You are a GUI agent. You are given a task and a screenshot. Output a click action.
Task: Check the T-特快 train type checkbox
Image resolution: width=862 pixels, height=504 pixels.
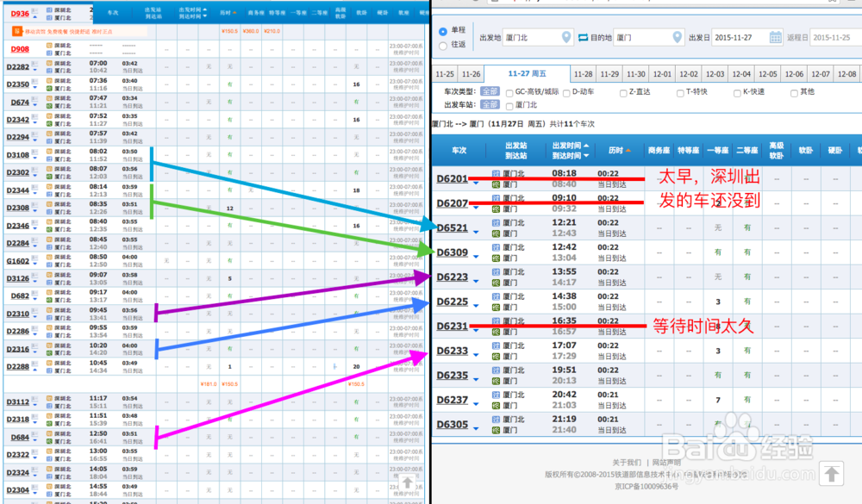[680, 93]
